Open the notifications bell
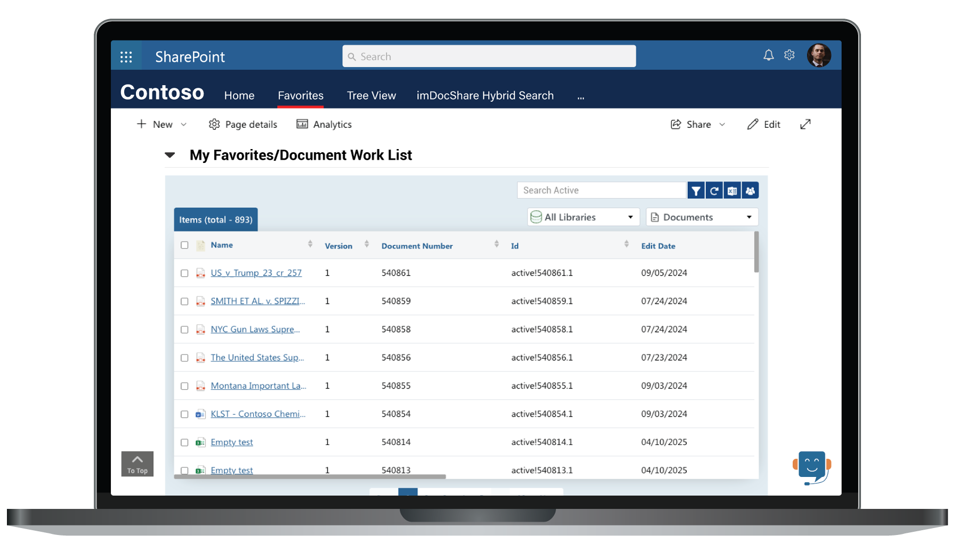Viewport: 959px width, 560px height. (768, 55)
